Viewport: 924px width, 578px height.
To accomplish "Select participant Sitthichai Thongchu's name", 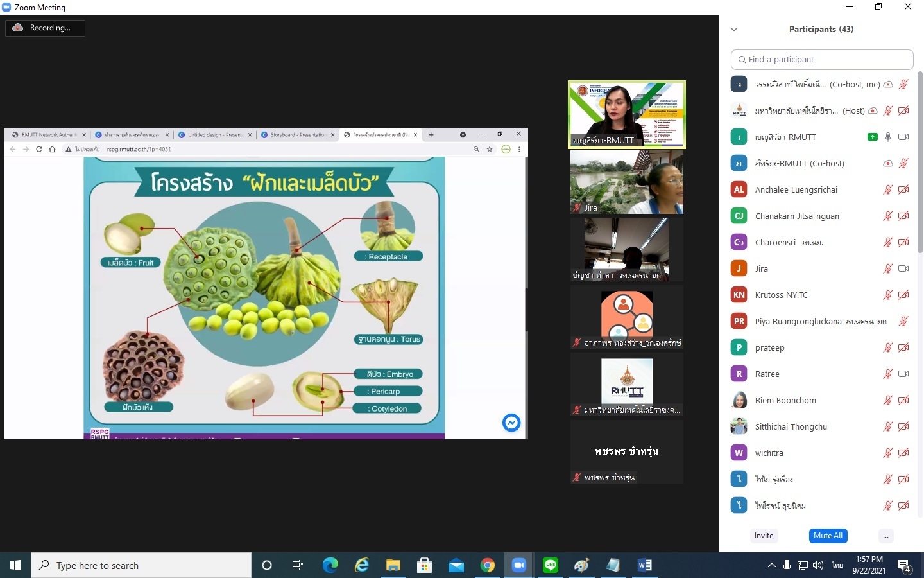I will click(x=791, y=426).
